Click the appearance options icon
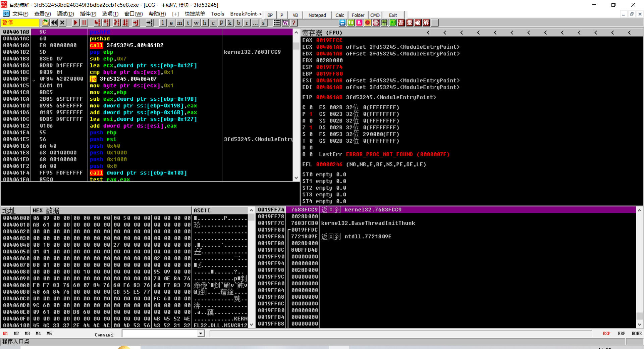The image size is (644, 349). pyautogui.click(x=285, y=22)
